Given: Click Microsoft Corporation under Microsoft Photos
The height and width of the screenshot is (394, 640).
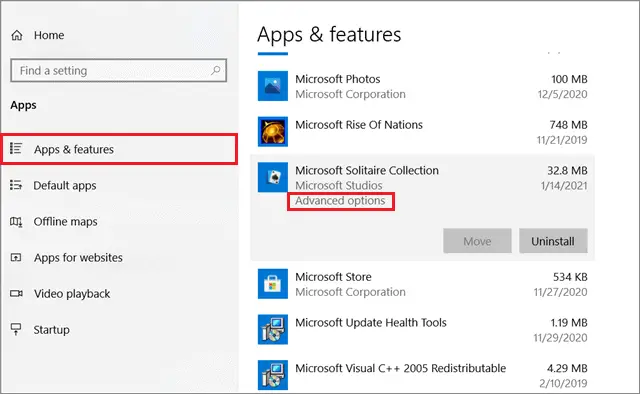Looking at the screenshot, I should 350,94.
